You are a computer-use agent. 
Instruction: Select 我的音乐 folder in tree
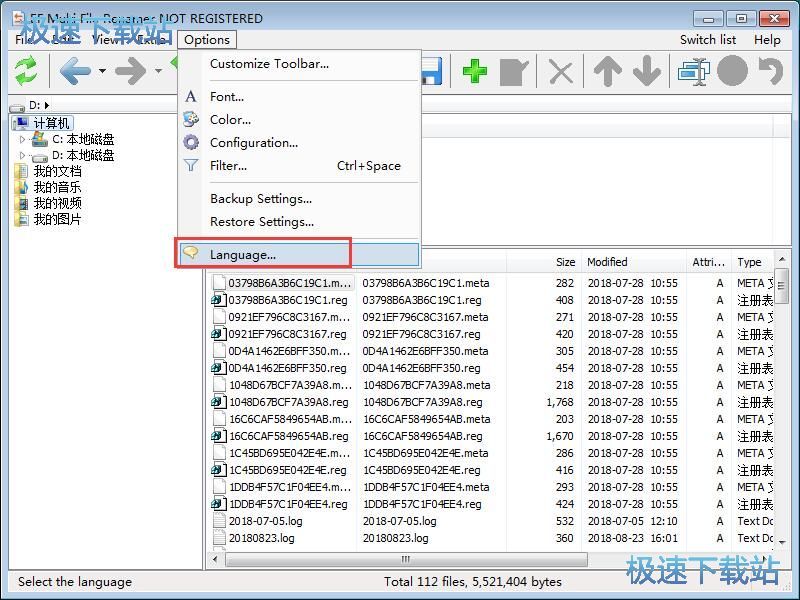click(57, 187)
